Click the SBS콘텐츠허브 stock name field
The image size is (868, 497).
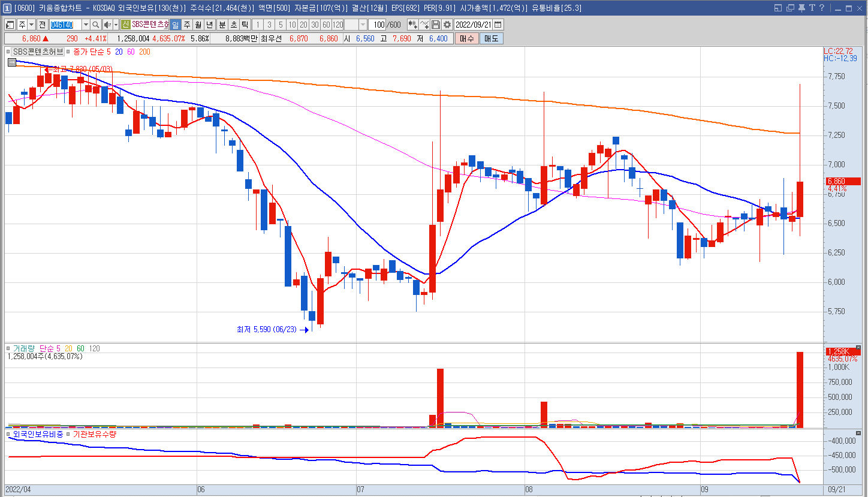(150, 25)
